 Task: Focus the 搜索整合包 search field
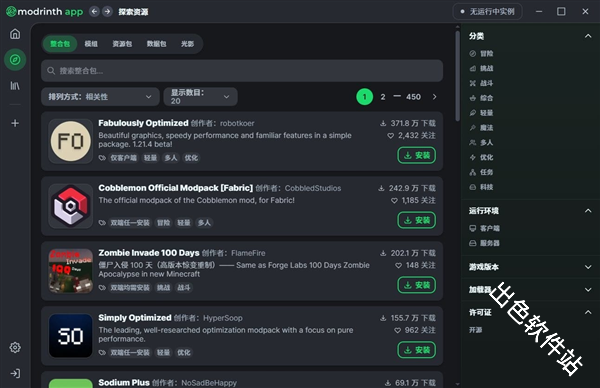pyautogui.click(x=242, y=71)
